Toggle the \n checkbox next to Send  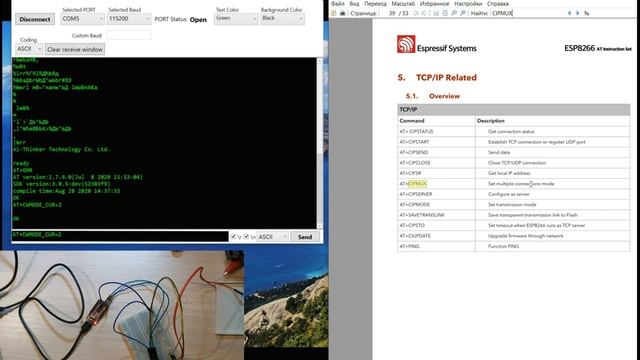click(x=246, y=236)
